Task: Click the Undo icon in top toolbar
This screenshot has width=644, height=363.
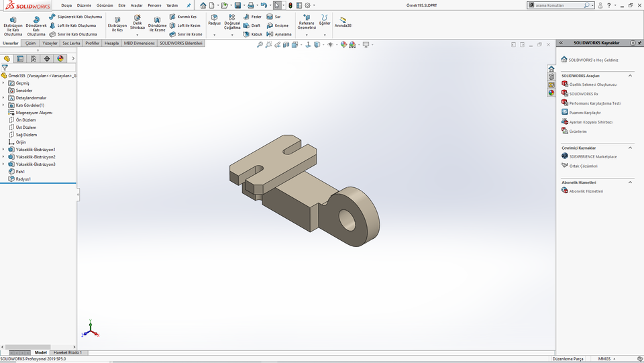Action: pyautogui.click(x=264, y=5)
